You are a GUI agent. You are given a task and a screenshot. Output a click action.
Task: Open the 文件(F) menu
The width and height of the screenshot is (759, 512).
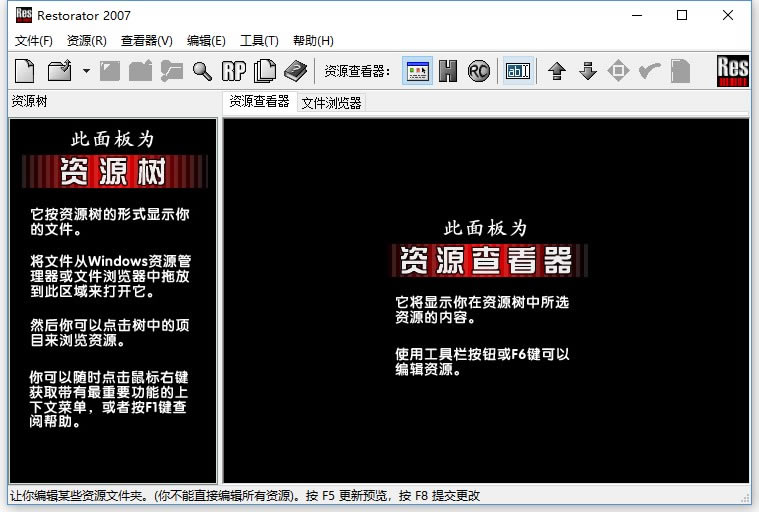pos(33,41)
